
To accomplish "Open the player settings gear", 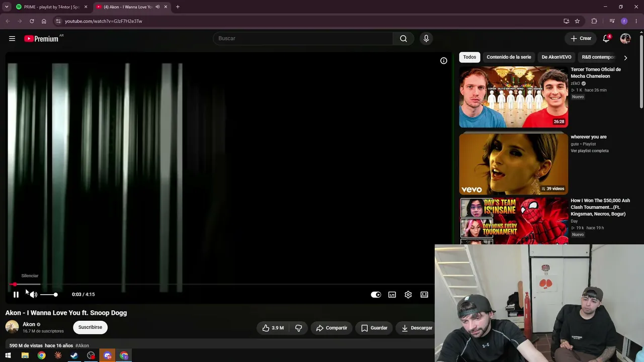I will [x=408, y=295].
